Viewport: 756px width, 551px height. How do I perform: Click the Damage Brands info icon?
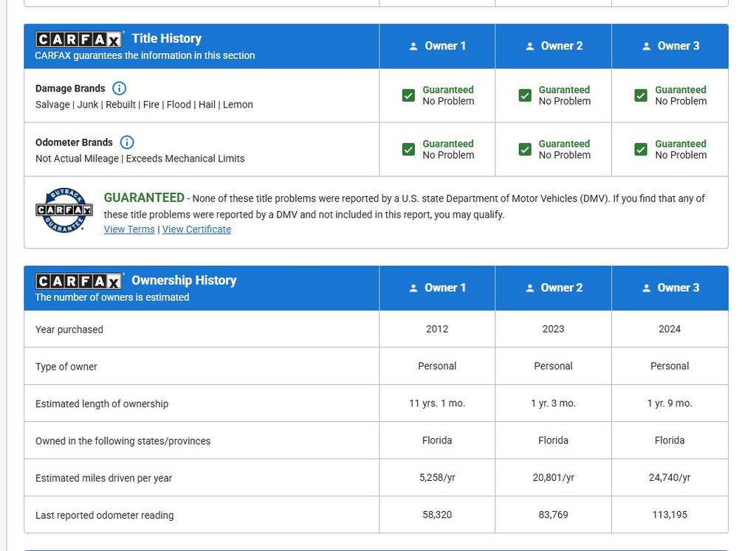[119, 88]
